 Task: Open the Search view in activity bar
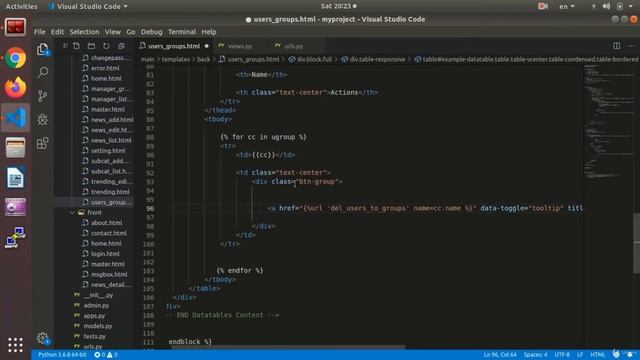[42, 73]
